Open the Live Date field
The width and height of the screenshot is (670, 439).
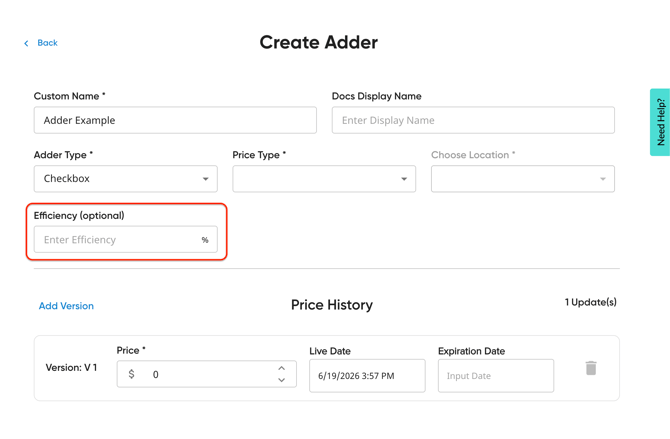click(x=367, y=376)
